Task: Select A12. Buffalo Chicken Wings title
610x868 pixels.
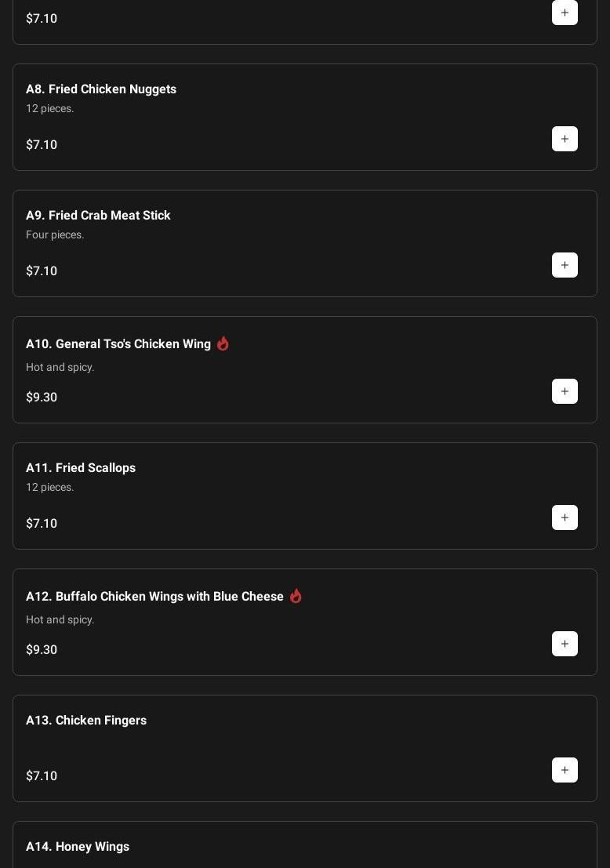Action: pos(154,597)
